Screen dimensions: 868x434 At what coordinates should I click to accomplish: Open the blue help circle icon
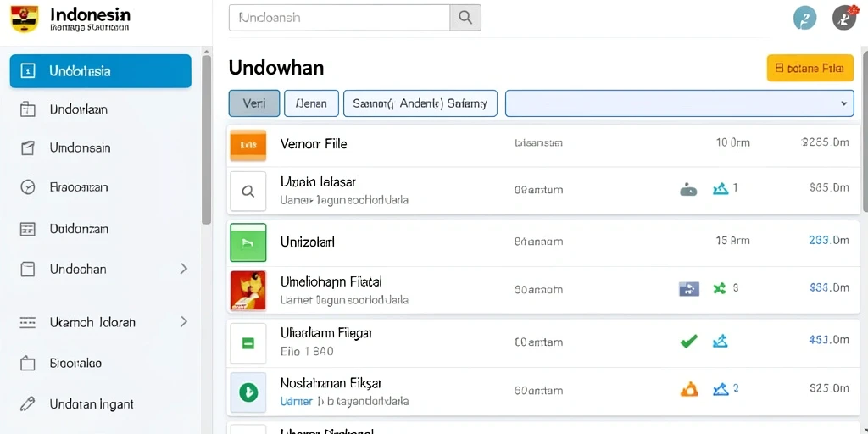(805, 19)
